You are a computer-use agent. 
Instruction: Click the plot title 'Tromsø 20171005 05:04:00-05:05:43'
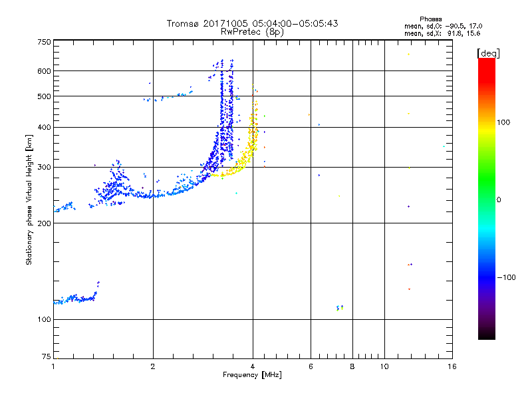click(x=252, y=23)
